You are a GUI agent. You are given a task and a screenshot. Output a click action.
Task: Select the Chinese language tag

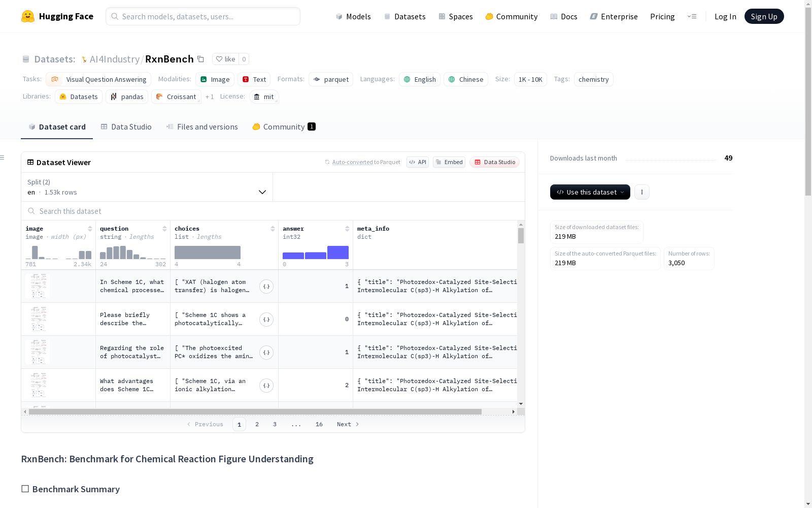[466, 79]
